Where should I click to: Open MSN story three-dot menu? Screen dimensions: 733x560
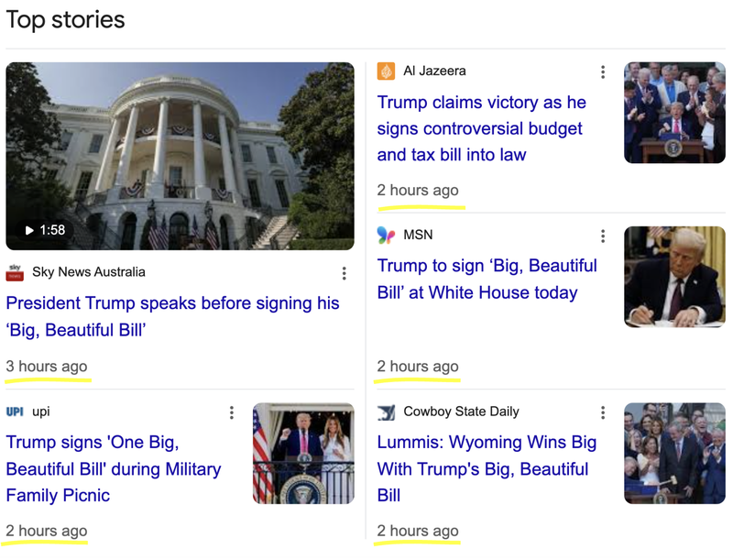click(x=602, y=236)
